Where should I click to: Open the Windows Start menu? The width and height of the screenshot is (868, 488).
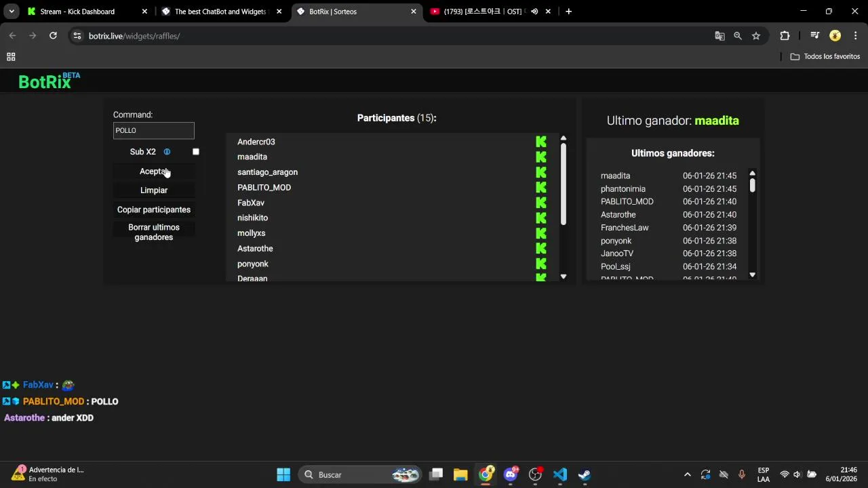tap(283, 474)
